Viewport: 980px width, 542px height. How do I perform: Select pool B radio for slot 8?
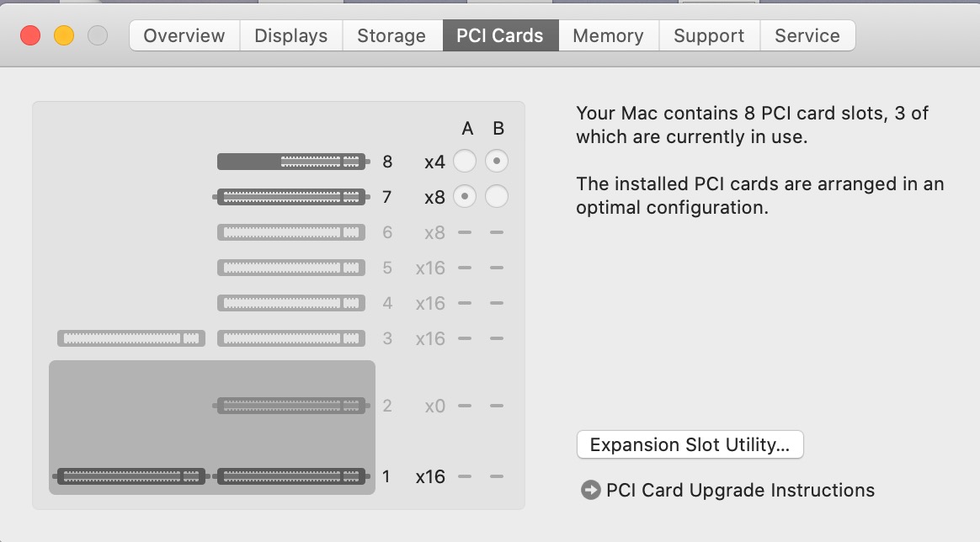click(x=497, y=161)
